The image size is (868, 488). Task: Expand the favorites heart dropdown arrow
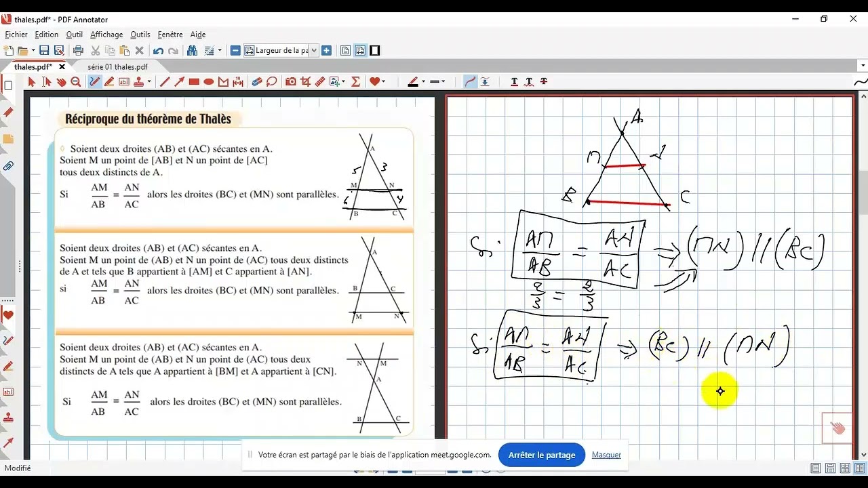click(384, 82)
